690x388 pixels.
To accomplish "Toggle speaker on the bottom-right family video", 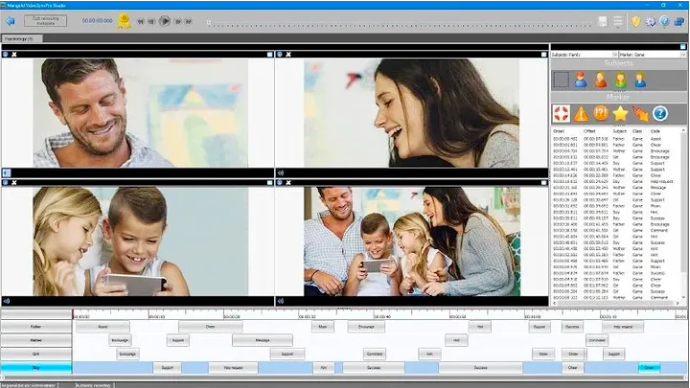I will click(x=281, y=301).
